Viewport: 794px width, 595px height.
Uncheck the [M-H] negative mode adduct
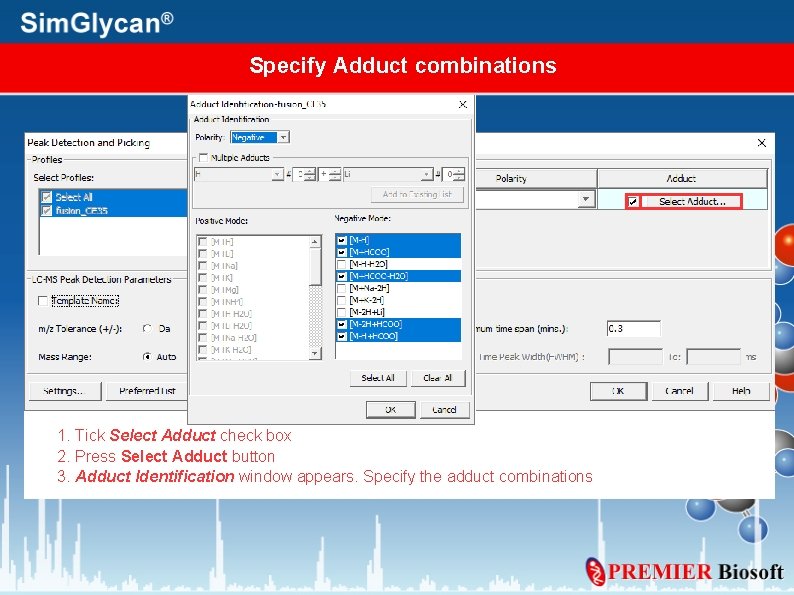tap(342, 240)
